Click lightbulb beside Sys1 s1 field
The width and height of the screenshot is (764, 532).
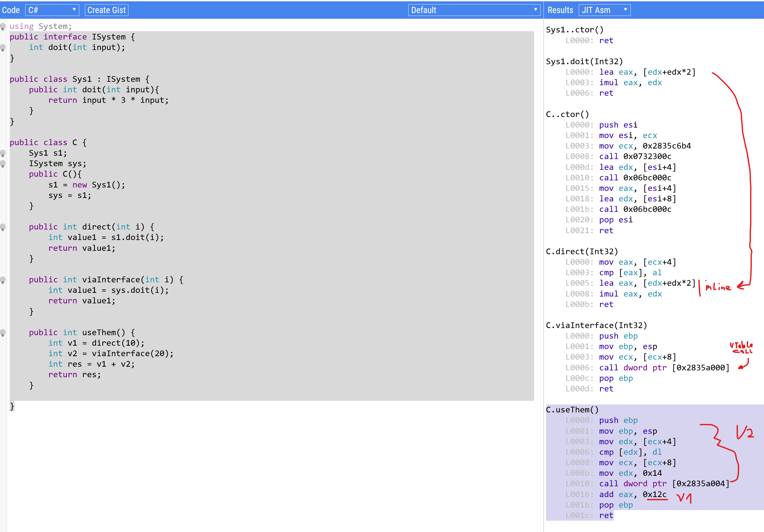pos(3,153)
